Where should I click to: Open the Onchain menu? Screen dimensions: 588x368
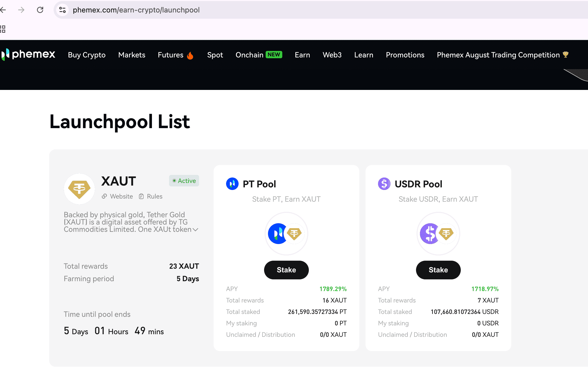(250, 55)
